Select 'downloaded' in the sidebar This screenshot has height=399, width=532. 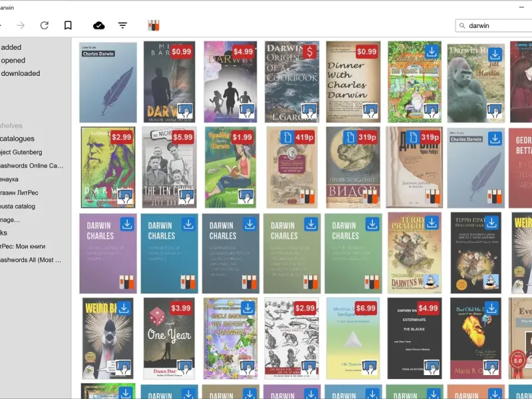(21, 73)
